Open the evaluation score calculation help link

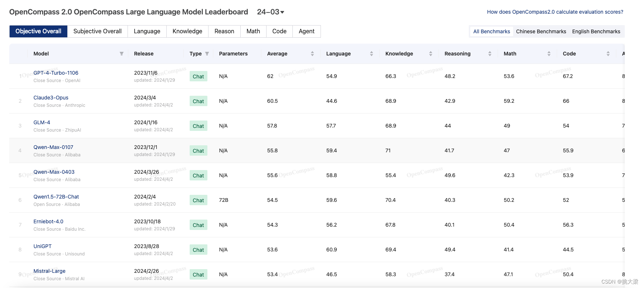tap(555, 12)
